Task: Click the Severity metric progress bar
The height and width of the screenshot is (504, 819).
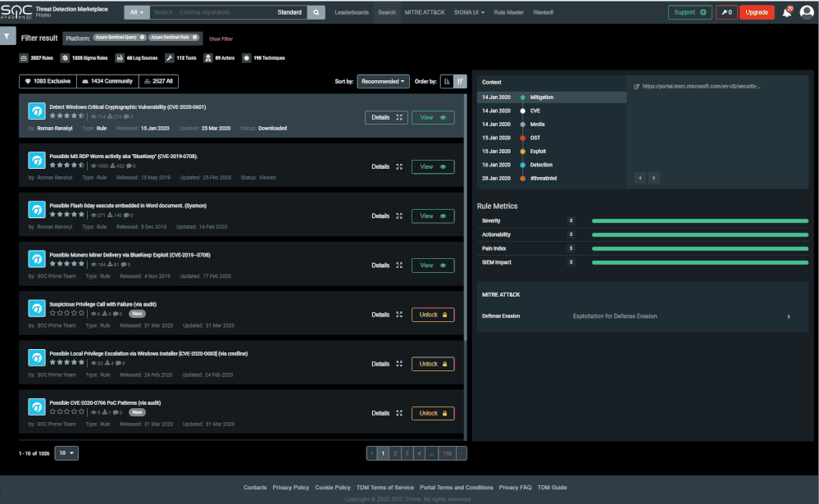Action: [700, 221]
